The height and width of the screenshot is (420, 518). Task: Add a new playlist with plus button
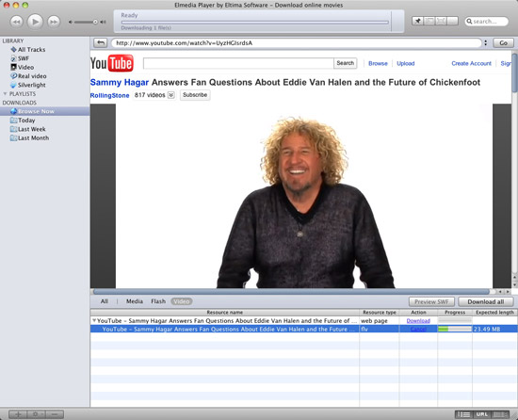pyautogui.click(x=19, y=414)
